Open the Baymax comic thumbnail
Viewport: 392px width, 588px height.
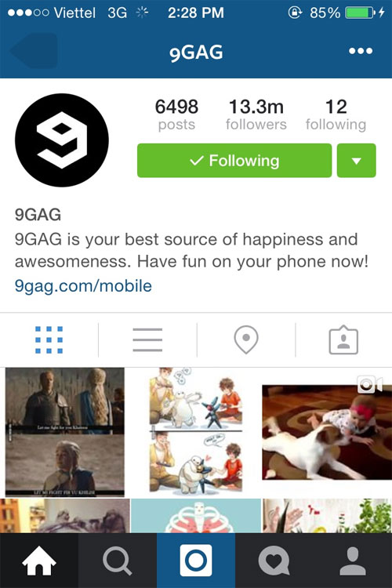pyautogui.click(x=196, y=430)
